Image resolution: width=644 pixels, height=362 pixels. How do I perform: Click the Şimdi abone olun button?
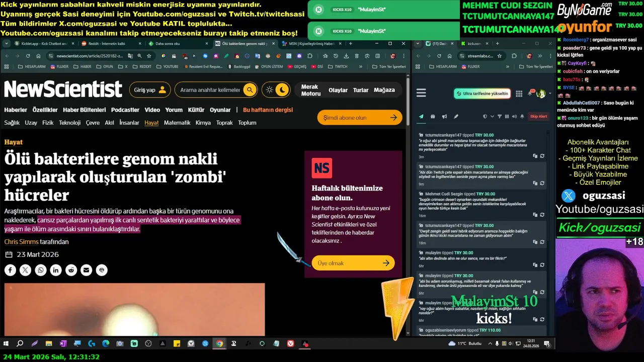pos(360,118)
